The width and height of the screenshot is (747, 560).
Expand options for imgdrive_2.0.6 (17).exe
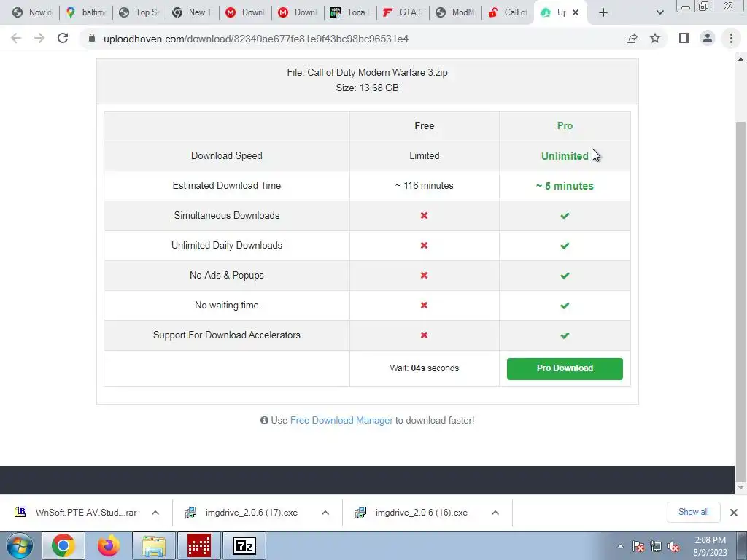point(325,513)
